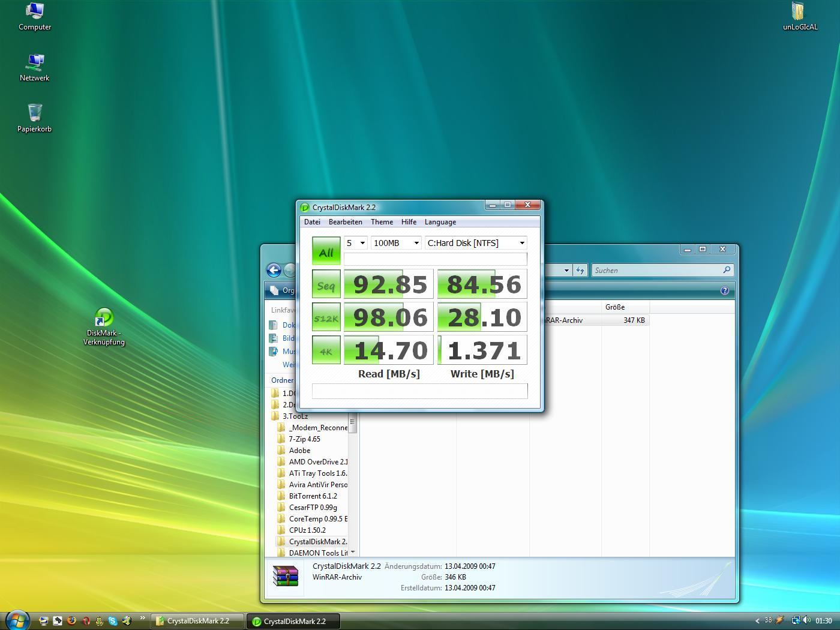840x630 pixels.
Task: Select the BitTorrent 6.1.2 folder
Action: point(308,496)
